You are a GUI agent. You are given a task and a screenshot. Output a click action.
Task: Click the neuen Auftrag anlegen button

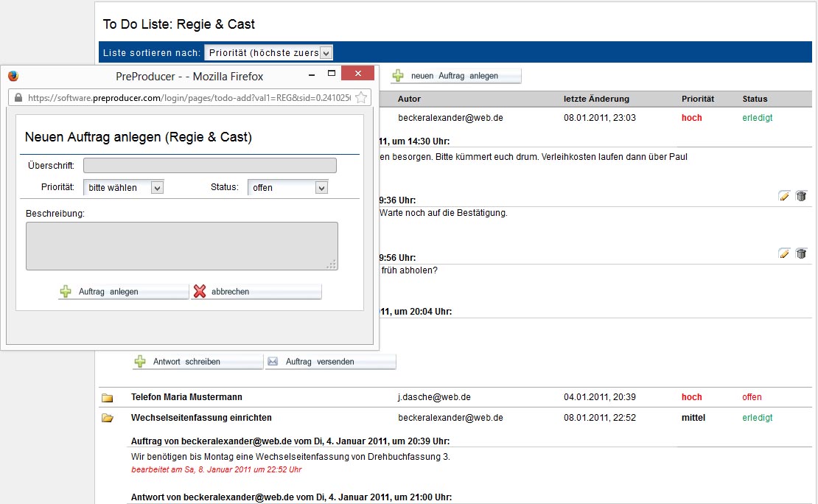(x=456, y=76)
